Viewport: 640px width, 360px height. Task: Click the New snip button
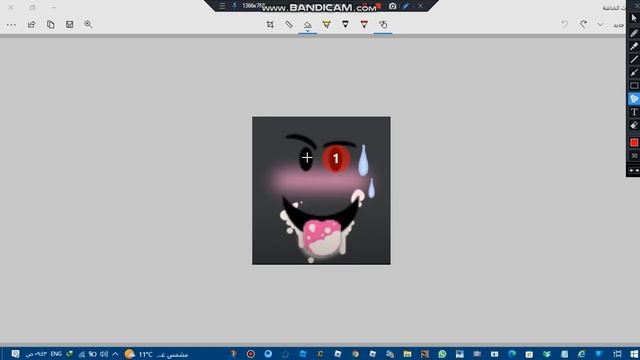pyautogui.click(x=618, y=25)
